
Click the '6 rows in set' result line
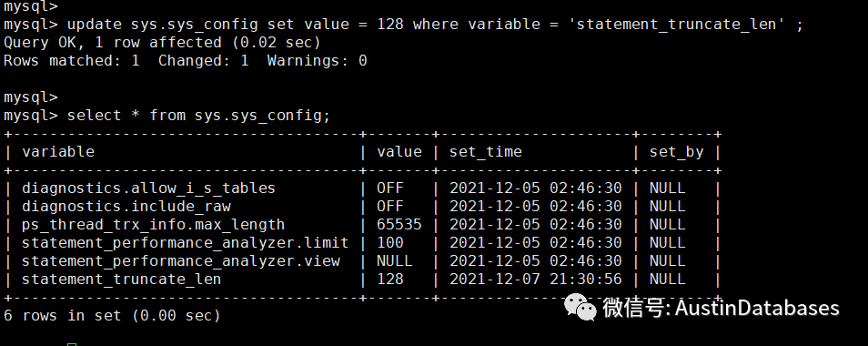coord(112,316)
